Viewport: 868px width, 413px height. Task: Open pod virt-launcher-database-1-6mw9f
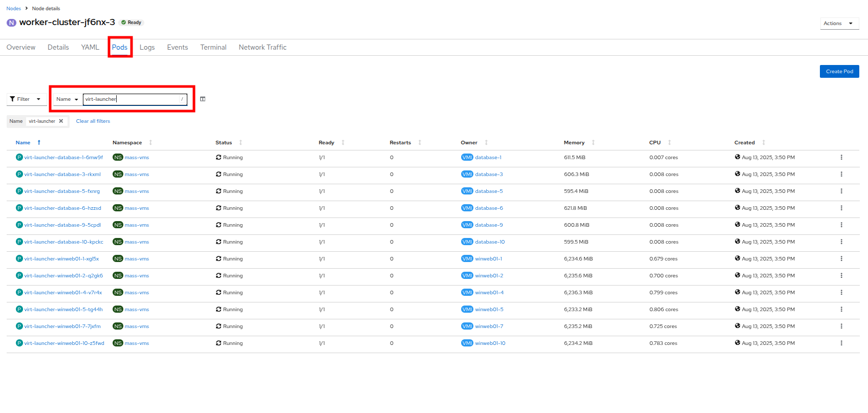[63, 158]
